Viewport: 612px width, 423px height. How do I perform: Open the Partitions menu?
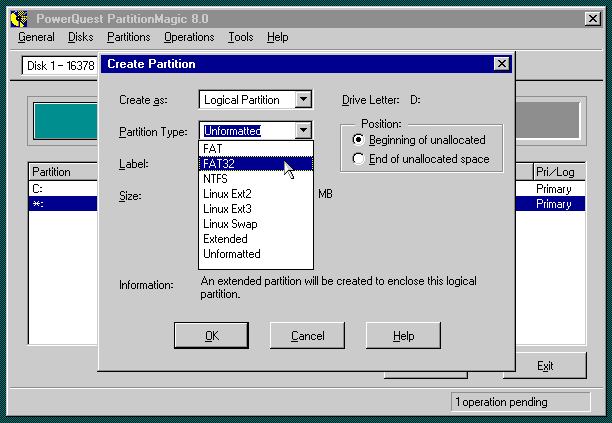click(x=128, y=37)
